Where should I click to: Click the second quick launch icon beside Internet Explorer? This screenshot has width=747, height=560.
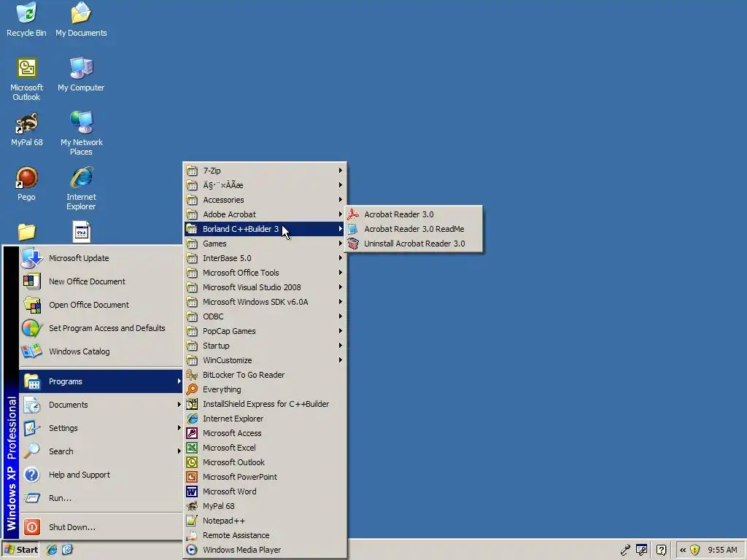(x=67, y=550)
